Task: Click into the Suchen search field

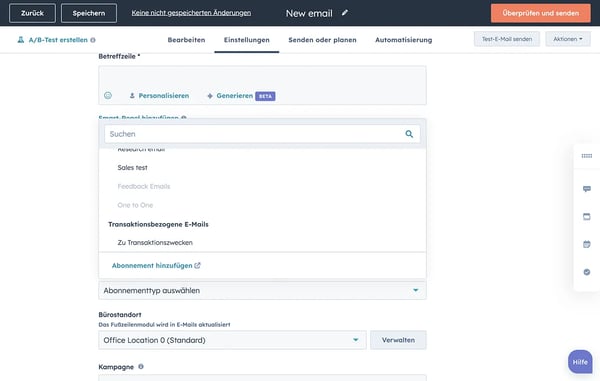Action: coord(262,134)
